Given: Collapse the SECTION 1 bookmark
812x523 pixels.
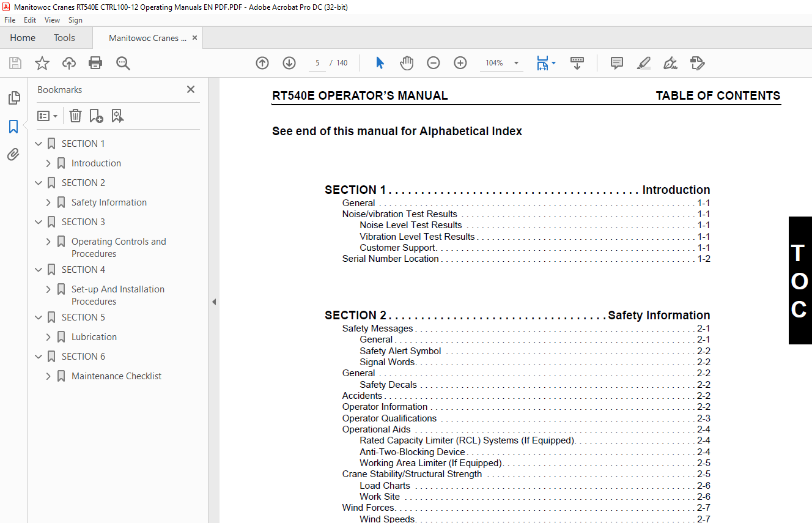Looking at the screenshot, I should pos(39,144).
